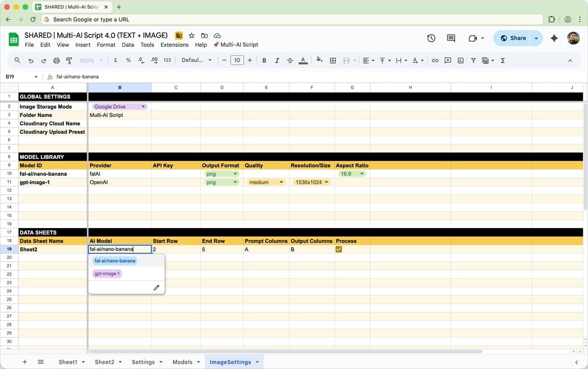This screenshot has width=588, height=369.
Task: Decrease font size with minus button
Action: (x=224, y=60)
